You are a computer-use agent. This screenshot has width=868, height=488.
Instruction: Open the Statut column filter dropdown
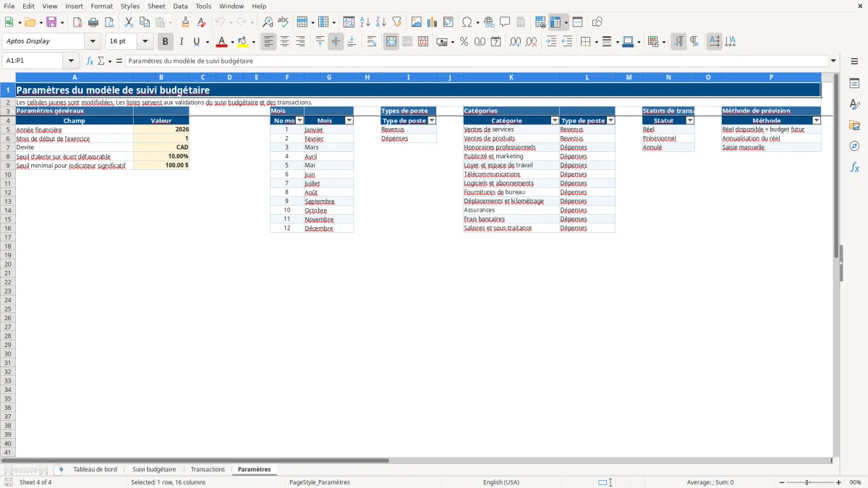(690, 121)
